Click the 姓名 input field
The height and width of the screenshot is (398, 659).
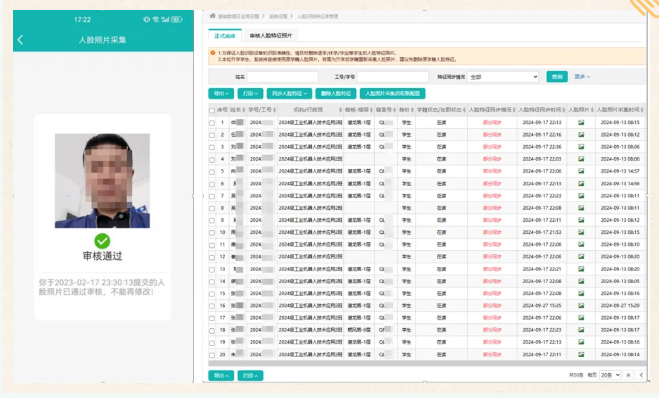pos(282,77)
